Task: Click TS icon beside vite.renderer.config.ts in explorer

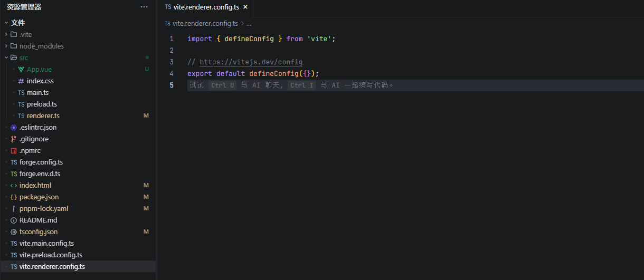Action: (x=14, y=266)
